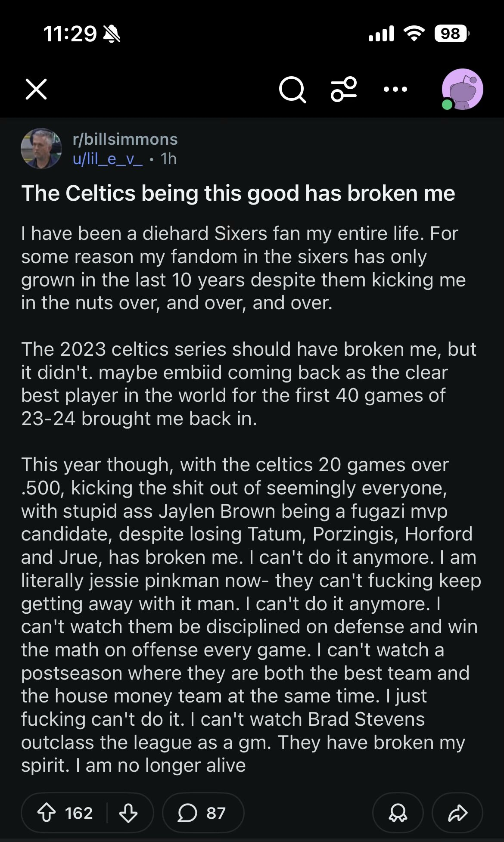This screenshot has height=842, width=504.
Task: Go to the r/billsimmons community
Action: click(125, 139)
